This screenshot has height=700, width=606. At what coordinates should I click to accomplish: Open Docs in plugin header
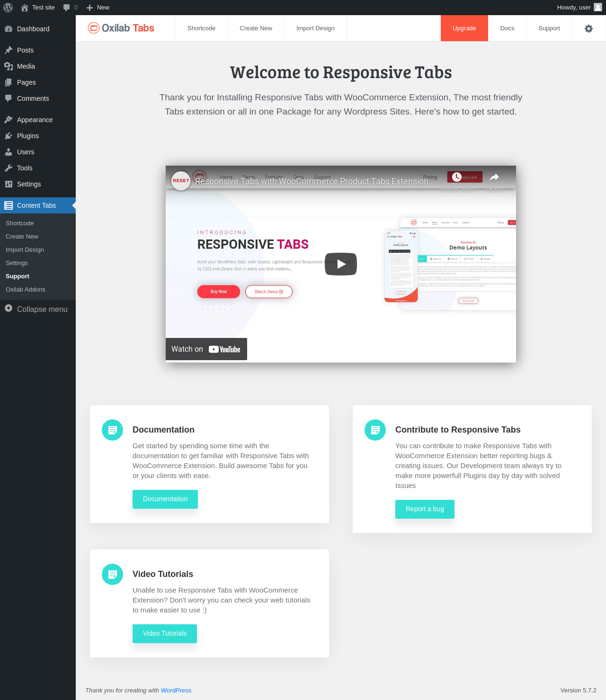[507, 28]
